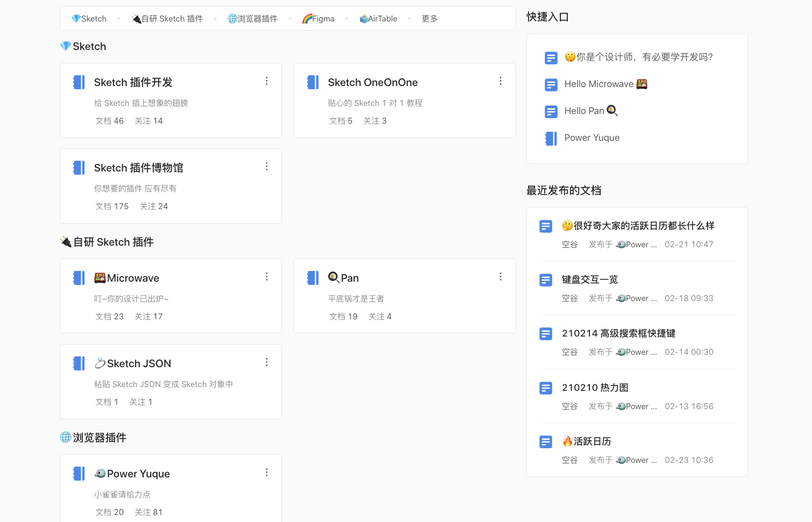Screen dimensions: 812x522
Task: Click document icon for 键盘交互一览
Action: pos(546,280)
